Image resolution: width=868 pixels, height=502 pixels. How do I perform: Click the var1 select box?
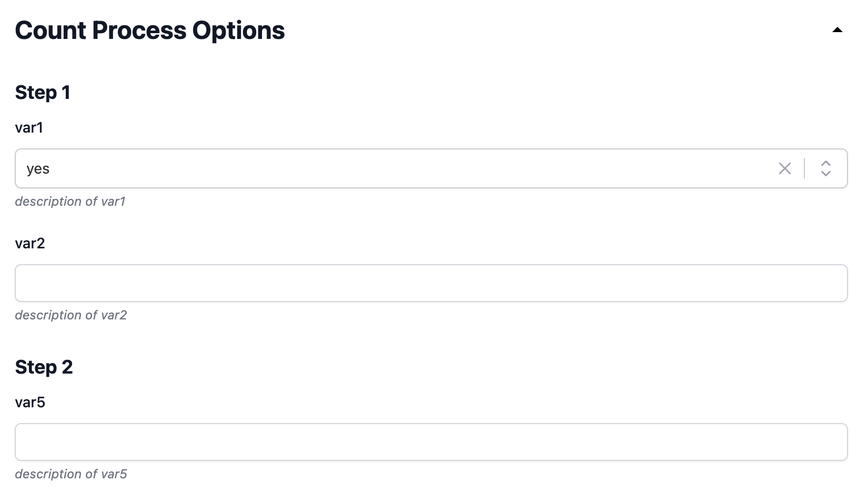[368, 168]
